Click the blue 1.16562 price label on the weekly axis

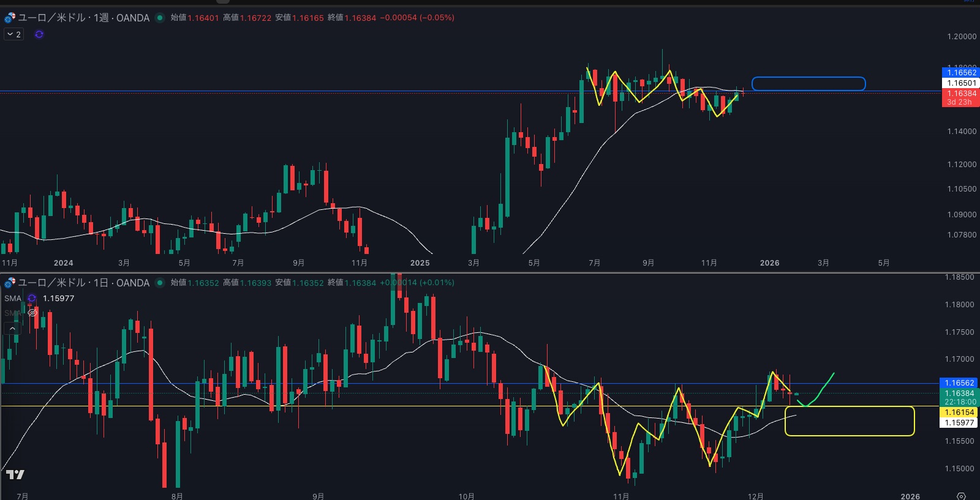click(x=961, y=72)
